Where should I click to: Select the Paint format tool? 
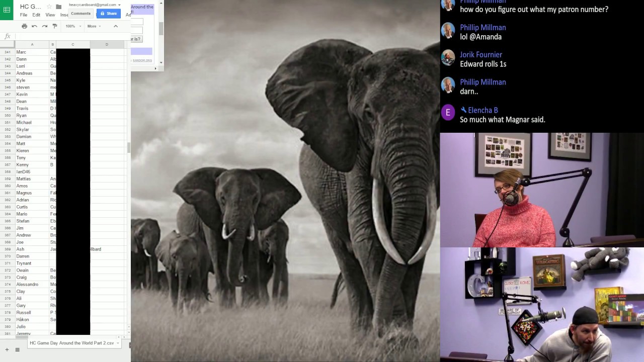(x=55, y=26)
